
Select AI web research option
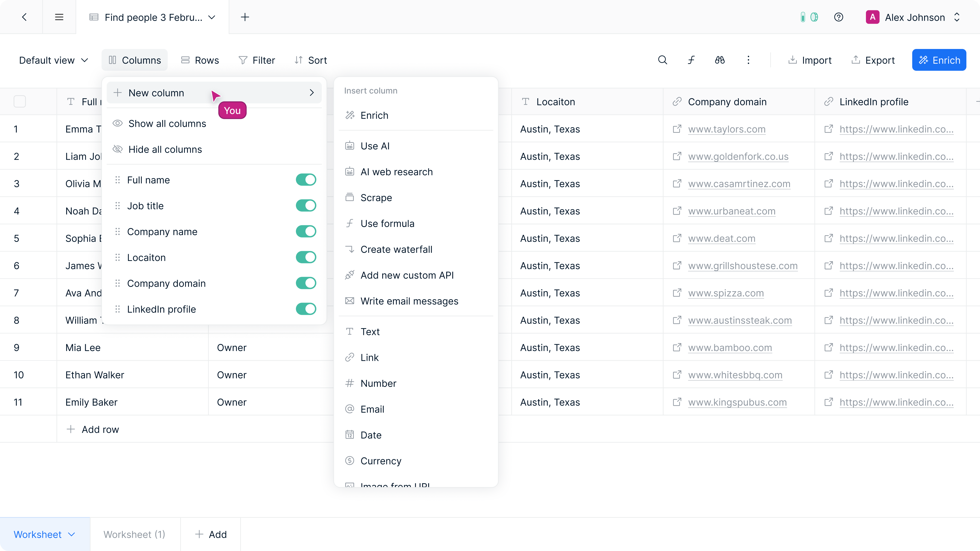tap(416, 172)
